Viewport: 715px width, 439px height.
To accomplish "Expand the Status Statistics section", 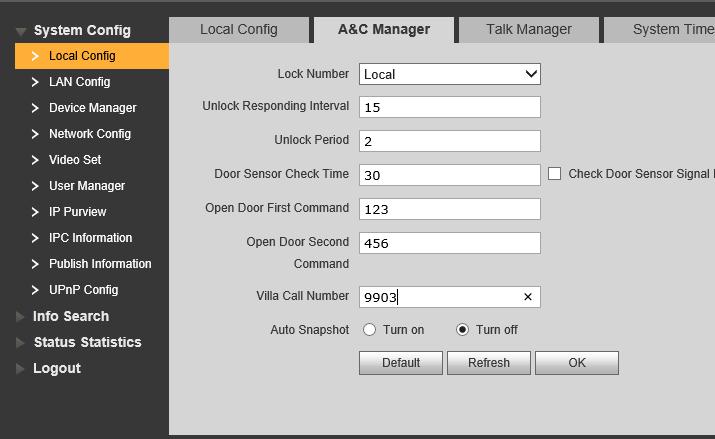I will point(20,342).
